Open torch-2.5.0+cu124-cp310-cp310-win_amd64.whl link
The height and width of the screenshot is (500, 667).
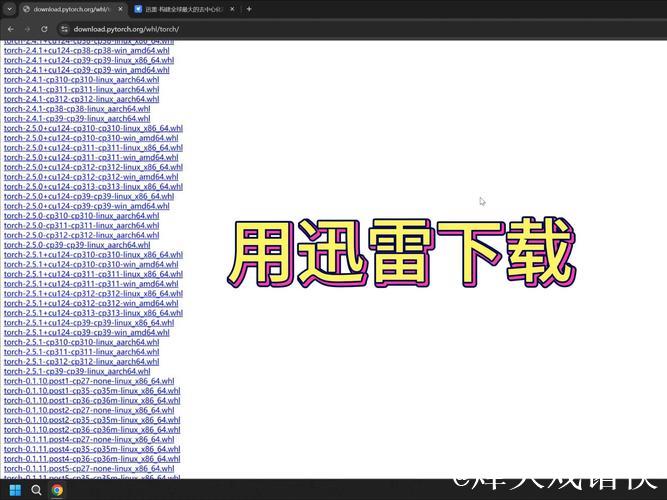[91, 138]
